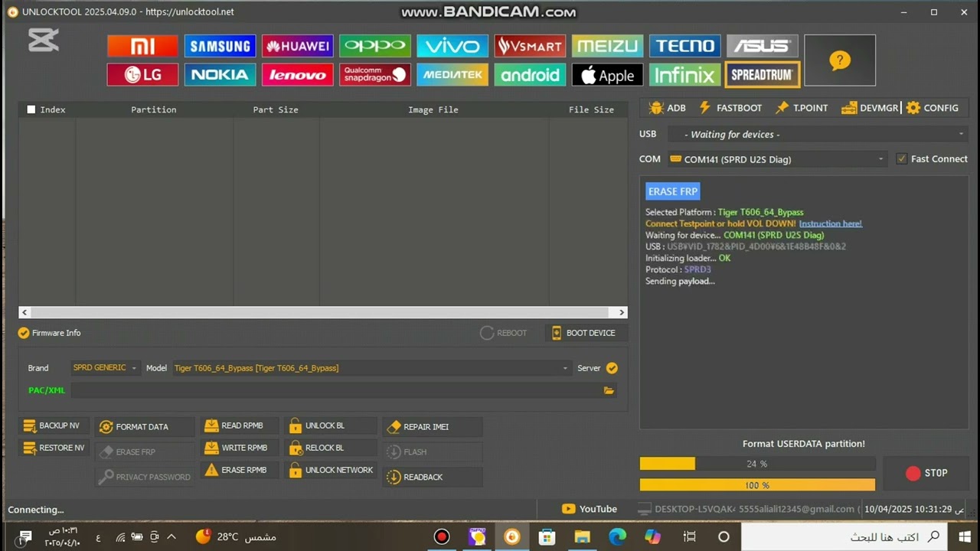Select the Xiaomi MI brand tile
This screenshot has width=980, height=551.
coord(142,46)
